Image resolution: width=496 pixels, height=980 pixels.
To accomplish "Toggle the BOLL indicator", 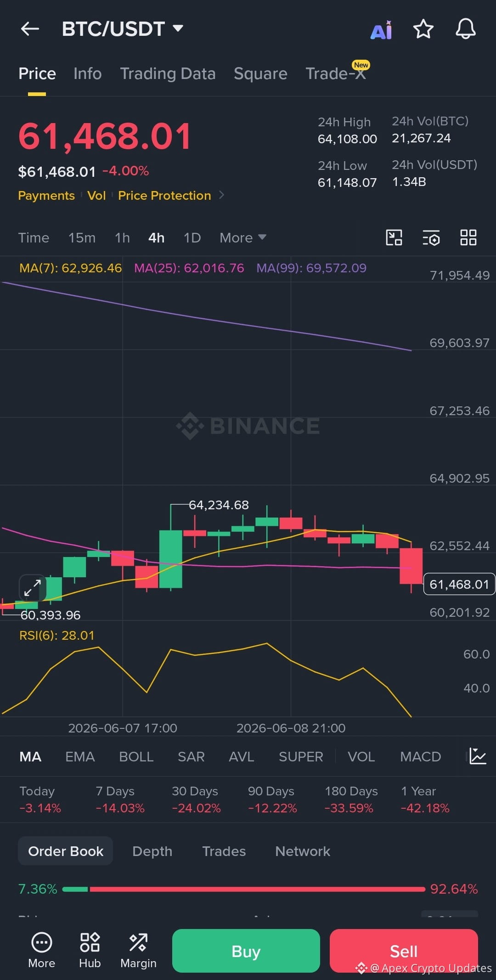I will coord(136,756).
